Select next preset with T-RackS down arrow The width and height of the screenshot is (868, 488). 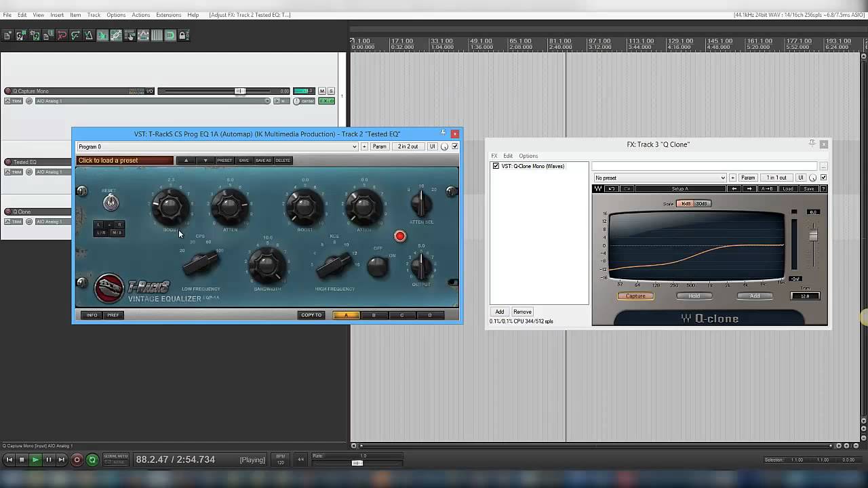pos(205,161)
